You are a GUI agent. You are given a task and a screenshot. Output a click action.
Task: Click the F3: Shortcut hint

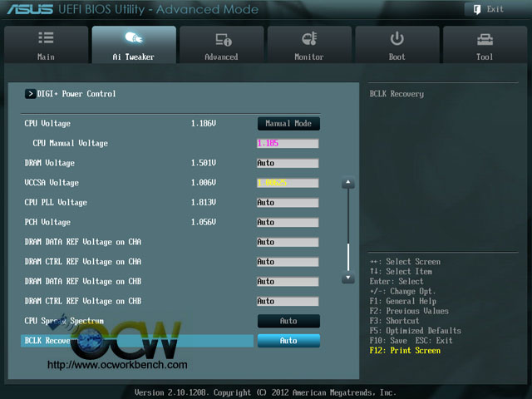[394, 321]
